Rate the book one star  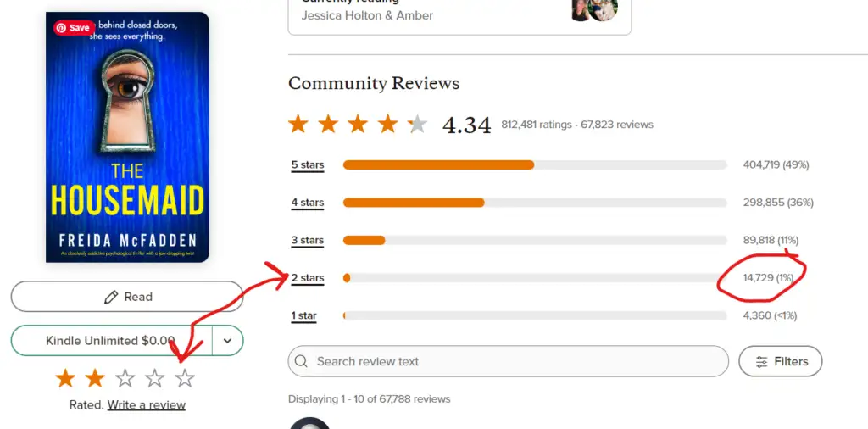[x=65, y=379]
